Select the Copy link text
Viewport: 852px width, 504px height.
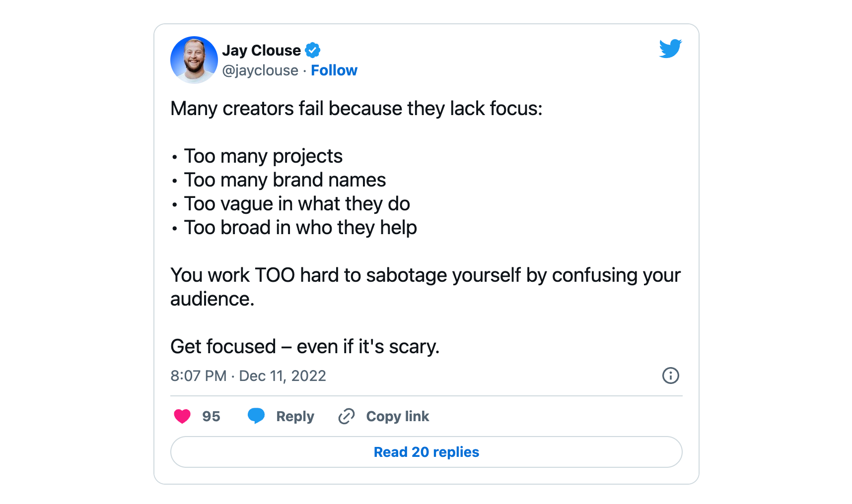(x=398, y=416)
